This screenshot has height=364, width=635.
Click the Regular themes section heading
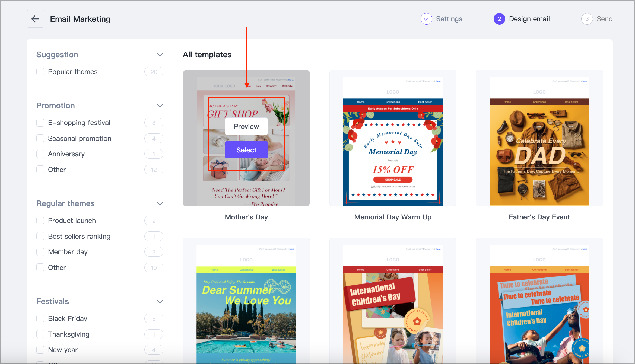tap(65, 203)
